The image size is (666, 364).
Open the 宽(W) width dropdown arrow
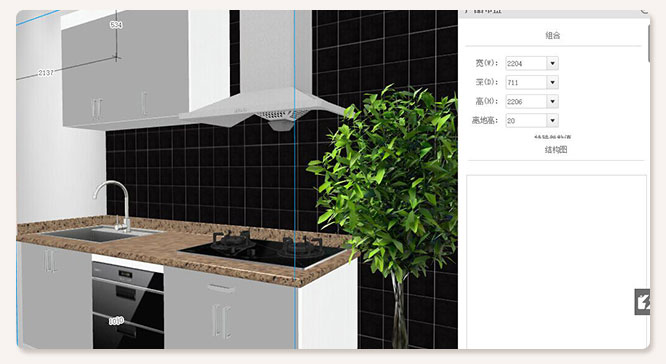tap(552, 63)
